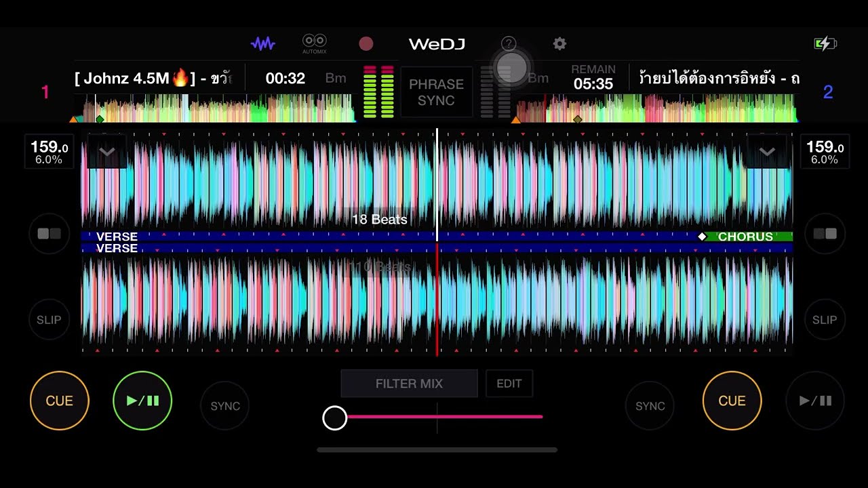868x488 pixels.
Task: Select deck number 2 label
Action: (828, 92)
